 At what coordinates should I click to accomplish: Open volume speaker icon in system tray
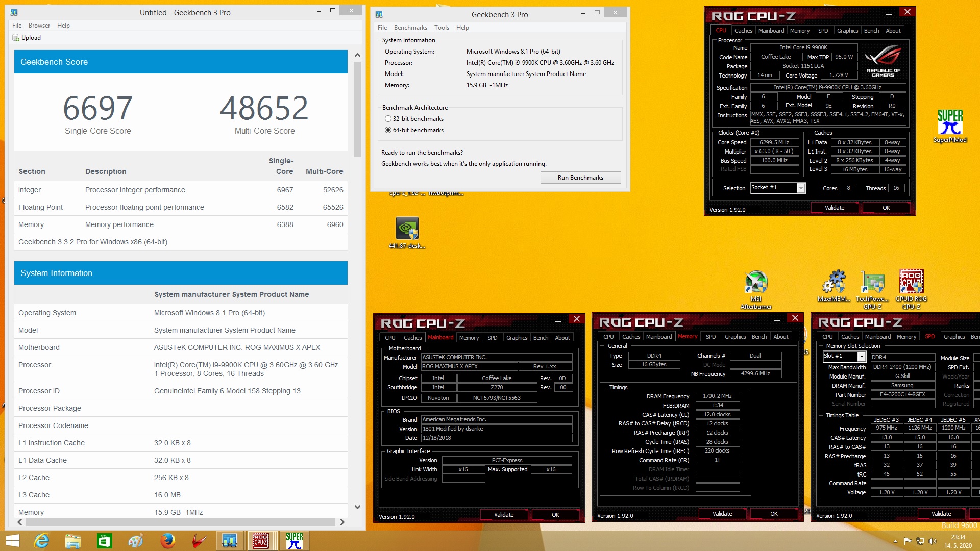pyautogui.click(x=933, y=541)
